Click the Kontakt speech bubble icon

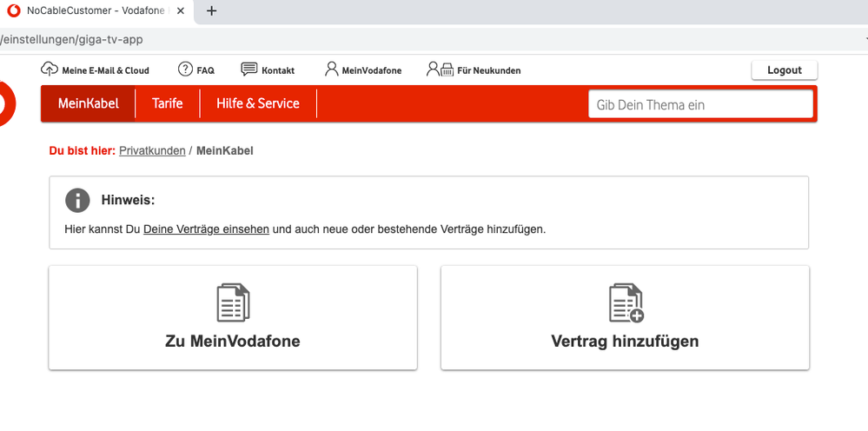(x=249, y=70)
